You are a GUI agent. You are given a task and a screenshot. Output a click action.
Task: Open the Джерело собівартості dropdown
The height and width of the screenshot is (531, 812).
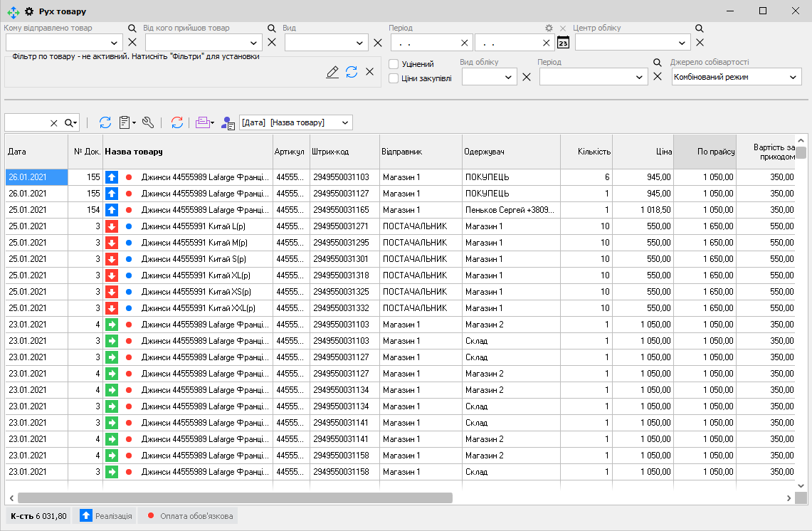[793, 77]
